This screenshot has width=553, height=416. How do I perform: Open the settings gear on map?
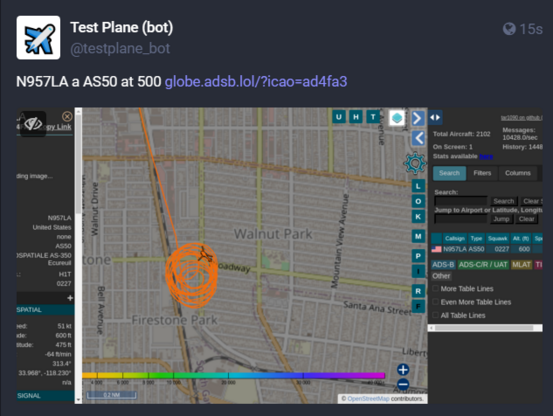[x=415, y=163]
